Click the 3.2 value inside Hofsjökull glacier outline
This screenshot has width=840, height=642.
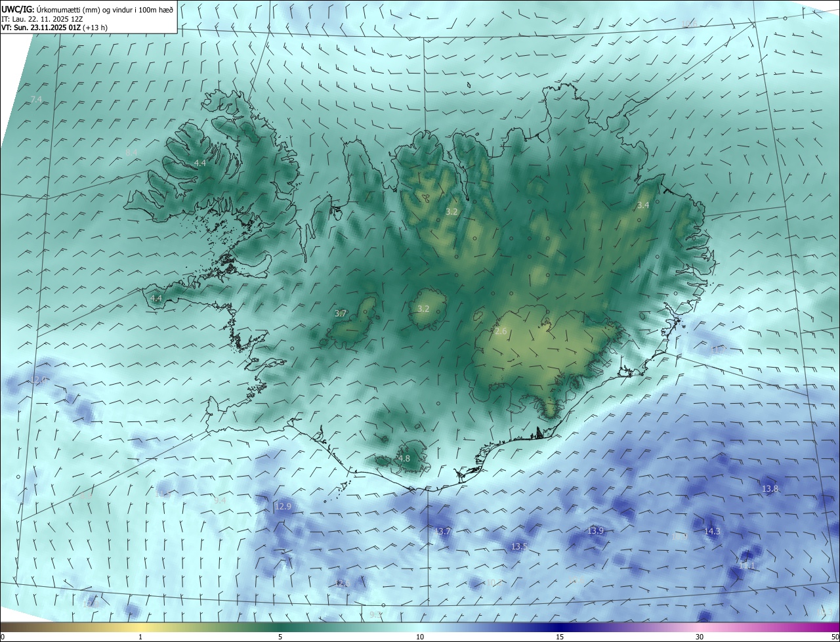pyautogui.click(x=423, y=309)
